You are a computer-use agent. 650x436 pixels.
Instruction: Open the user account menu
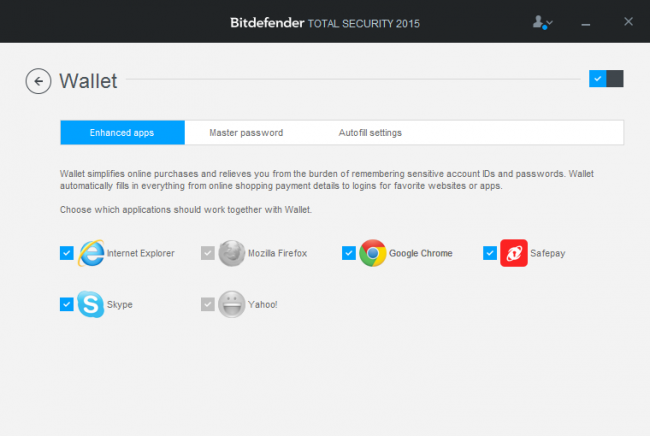point(543,21)
